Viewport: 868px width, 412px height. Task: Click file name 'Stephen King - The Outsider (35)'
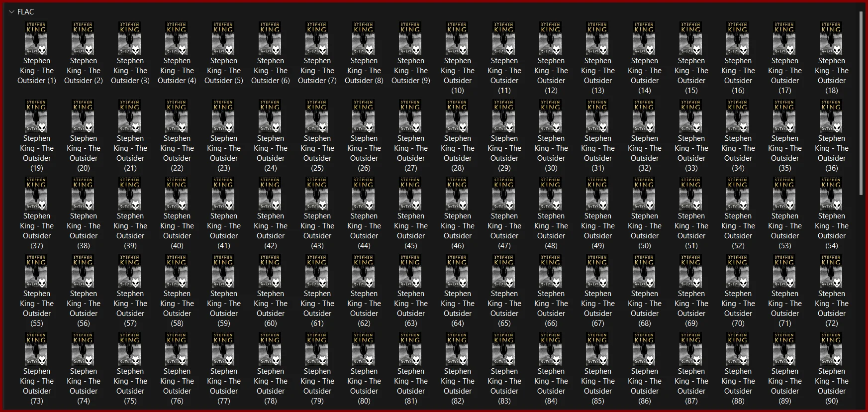785,153
